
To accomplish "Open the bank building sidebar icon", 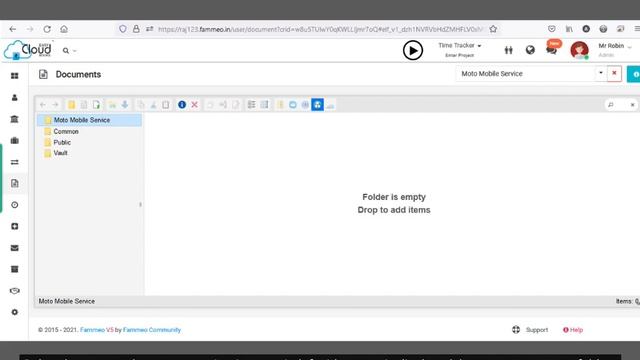I will [x=15, y=119].
